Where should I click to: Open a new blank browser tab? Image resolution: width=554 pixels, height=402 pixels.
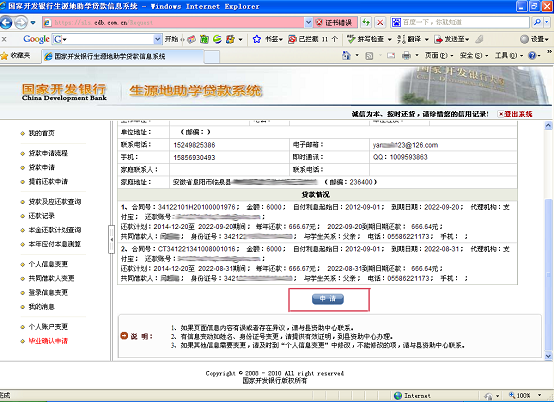point(212,57)
